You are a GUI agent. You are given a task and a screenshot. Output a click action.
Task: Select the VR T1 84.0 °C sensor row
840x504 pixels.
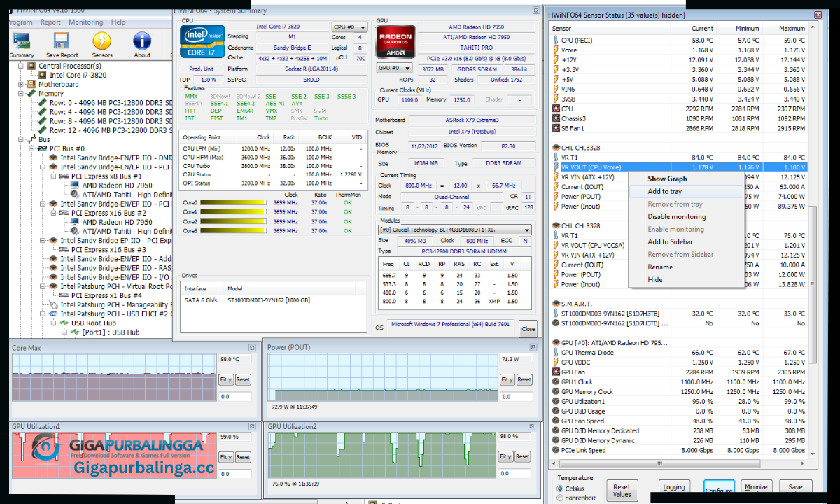(x=679, y=157)
